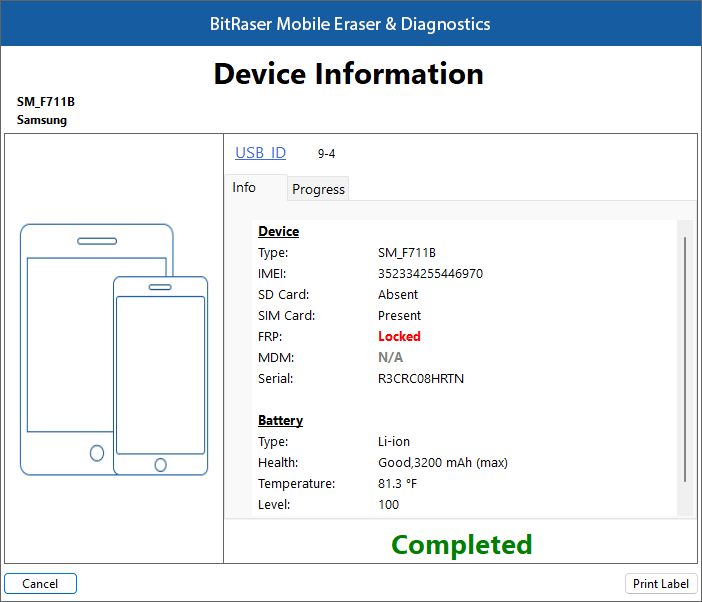Screen dimensions: 702x602
Task: Click the battery level value 100
Action: 388,504
